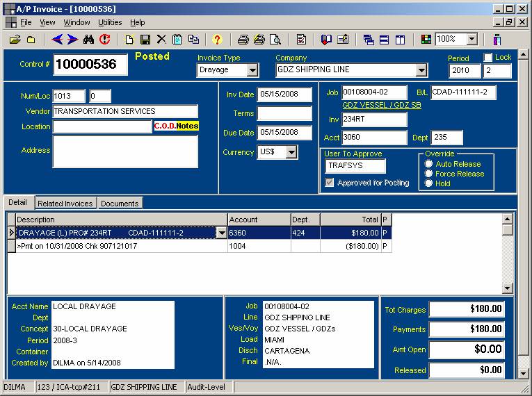Viewport: 532px width, 396px height.
Task: Click into the Terms input field
Action: 284,113
